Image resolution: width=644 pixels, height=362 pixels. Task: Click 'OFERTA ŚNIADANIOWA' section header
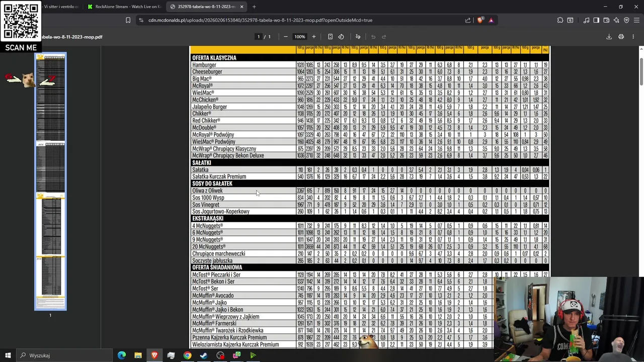point(217,267)
